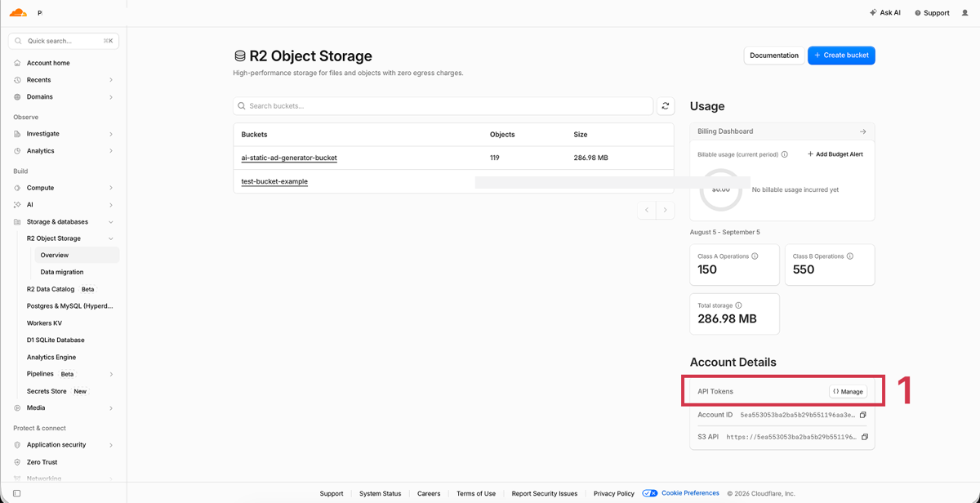
Task: Open Zero Trust
Action: click(42, 462)
